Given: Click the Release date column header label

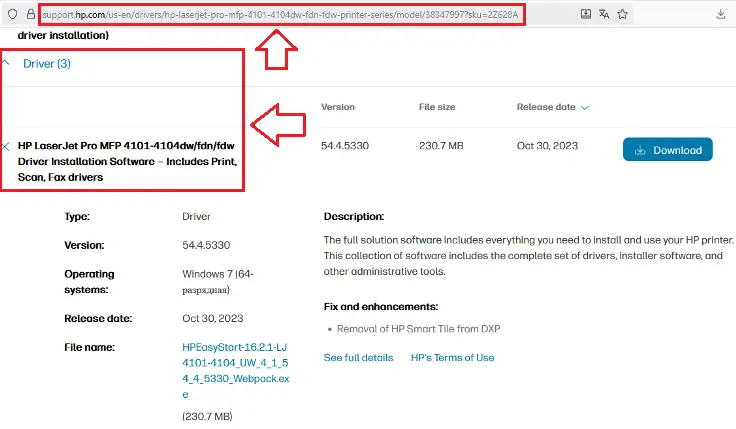Looking at the screenshot, I should point(546,107).
